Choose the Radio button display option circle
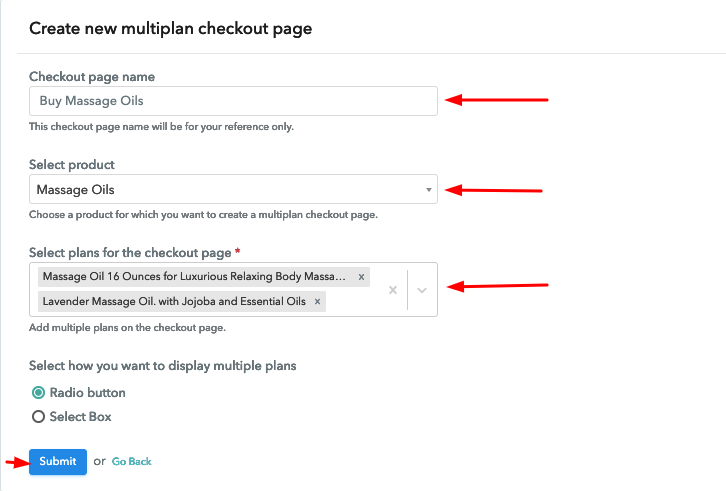 tap(38, 393)
